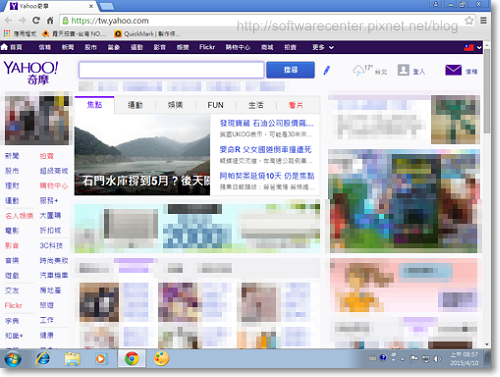Open 商城 in top navigation bar
500x377 pixels.
pos(267,47)
